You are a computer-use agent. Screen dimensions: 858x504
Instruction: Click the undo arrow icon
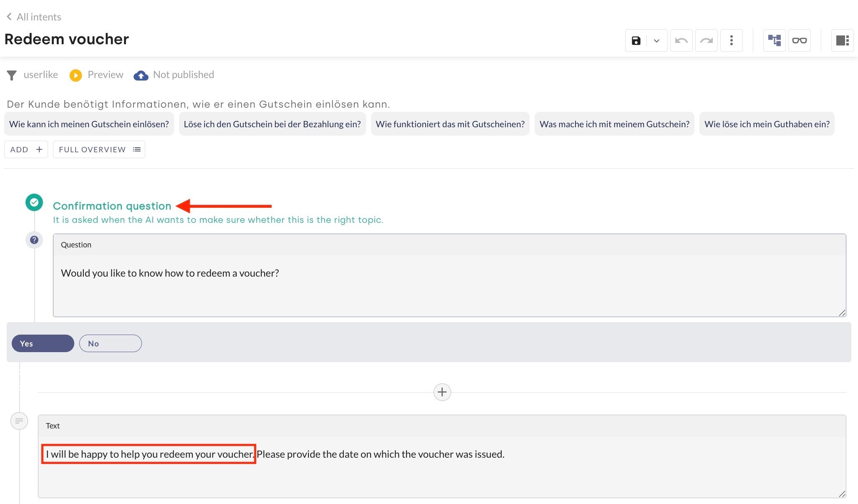coord(681,40)
